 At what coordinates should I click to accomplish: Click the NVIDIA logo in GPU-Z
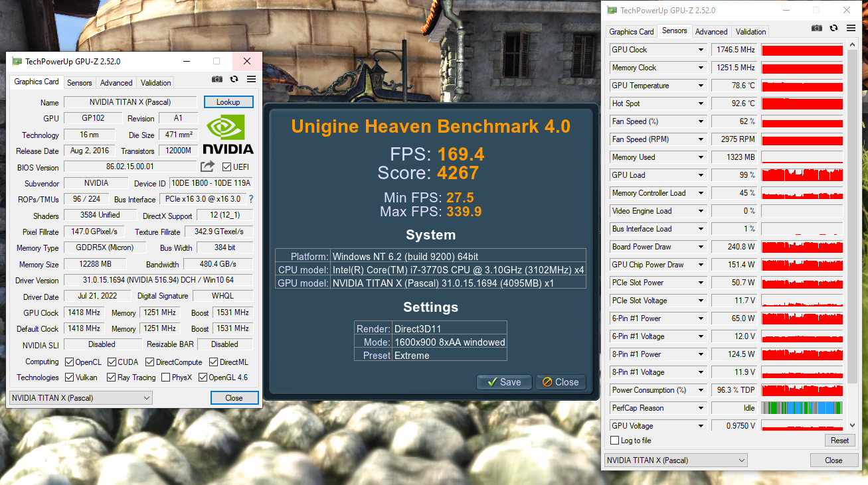[228, 134]
